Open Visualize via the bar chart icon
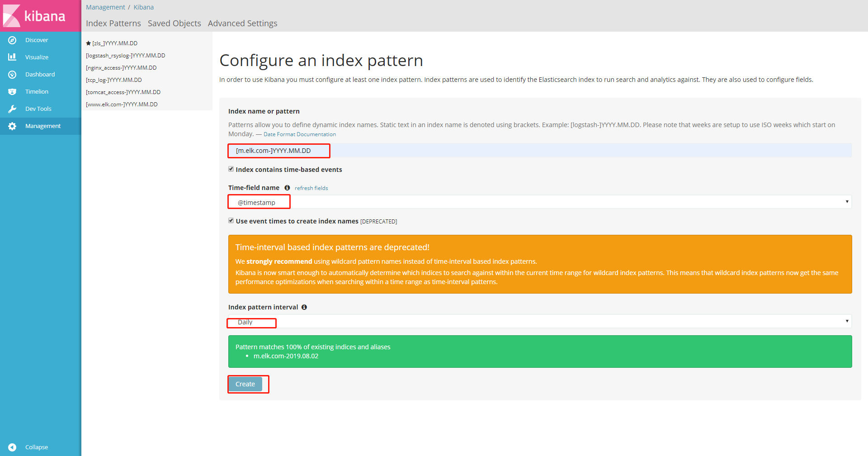This screenshot has height=456, width=868. pyautogui.click(x=12, y=57)
